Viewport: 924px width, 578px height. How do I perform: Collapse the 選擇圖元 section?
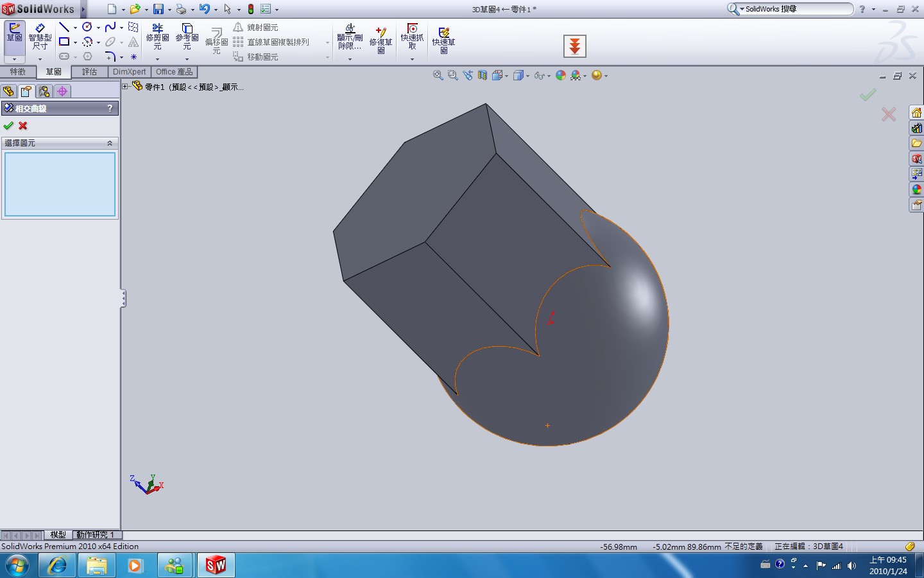[110, 143]
